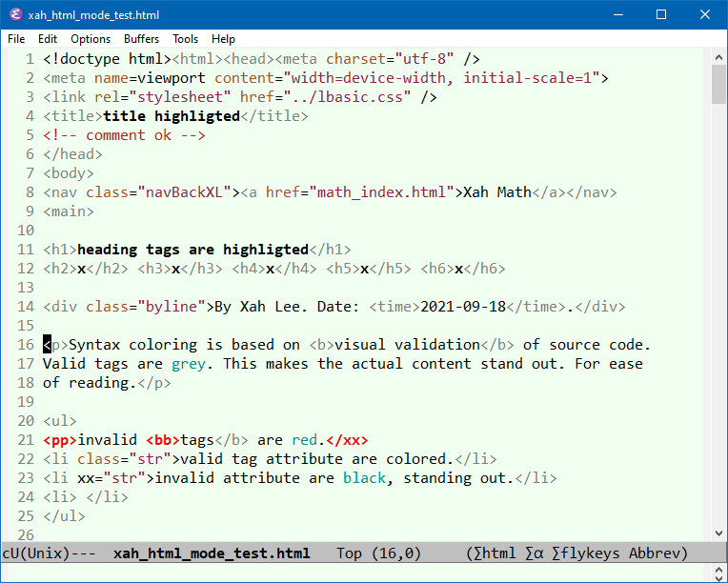728x583 pixels.
Task: Click the red '<bb>' invalid tag
Action: pyautogui.click(x=163, y=439)
